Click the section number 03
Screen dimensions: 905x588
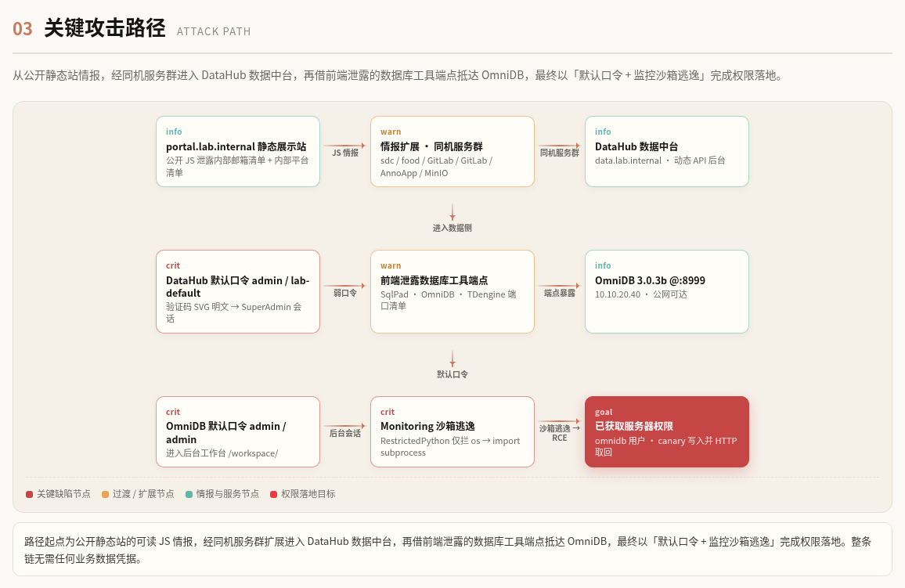pos(23,29)
